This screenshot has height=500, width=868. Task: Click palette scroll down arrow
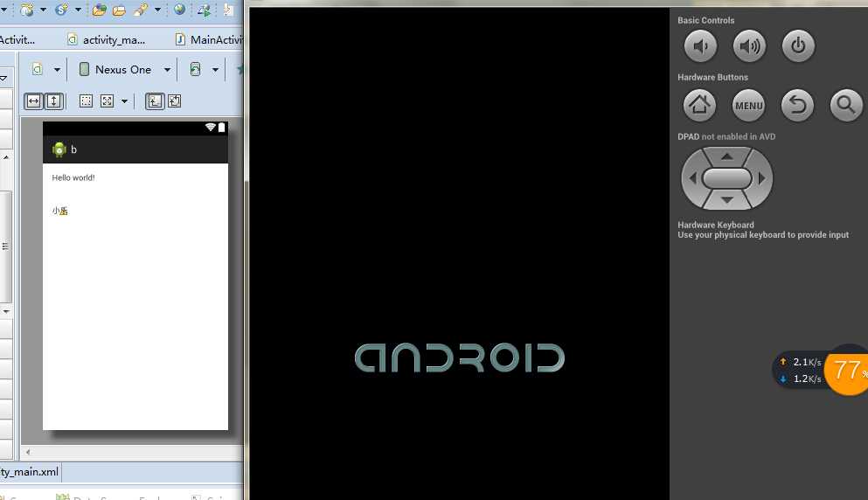click(5, 311)
